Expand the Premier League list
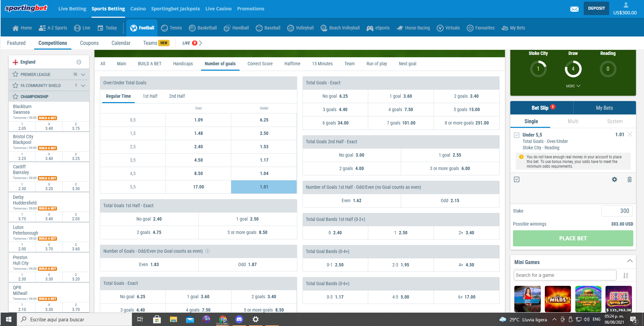Viewport: 644px width, 326px height. 83,74
